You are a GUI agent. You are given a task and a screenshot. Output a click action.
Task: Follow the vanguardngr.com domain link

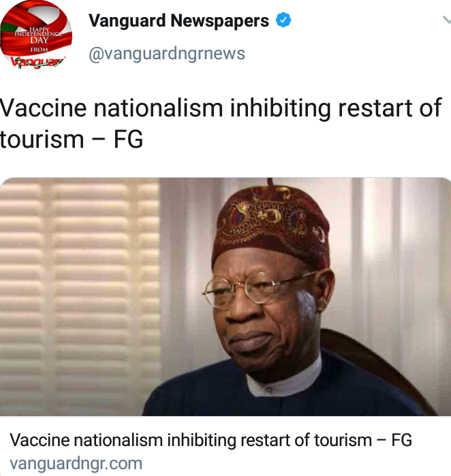pyautogui.click(x=76, y=464)
